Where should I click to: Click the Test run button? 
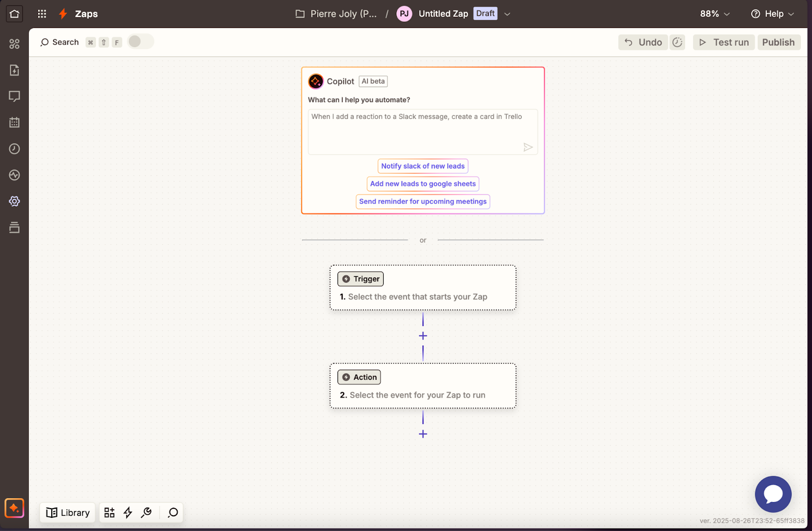[724, 42]
